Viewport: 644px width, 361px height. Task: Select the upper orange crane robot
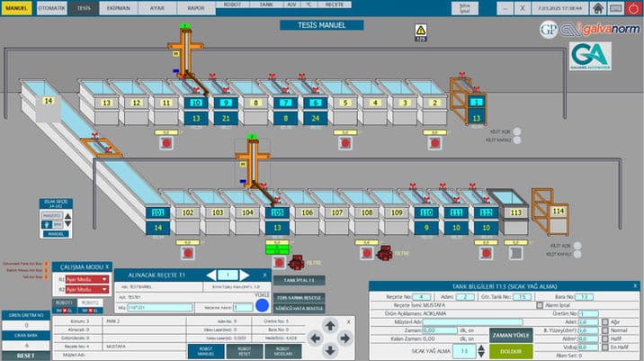pos(186,51)
